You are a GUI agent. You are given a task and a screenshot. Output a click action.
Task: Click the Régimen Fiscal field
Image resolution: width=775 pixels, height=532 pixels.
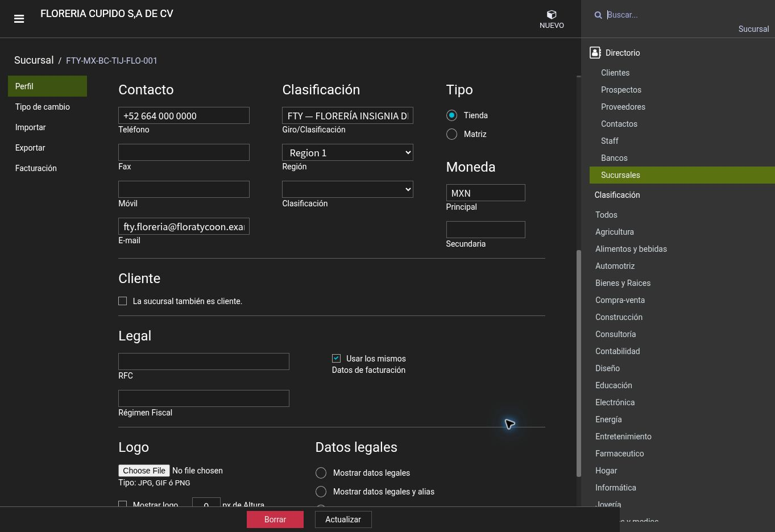(204, 398)
